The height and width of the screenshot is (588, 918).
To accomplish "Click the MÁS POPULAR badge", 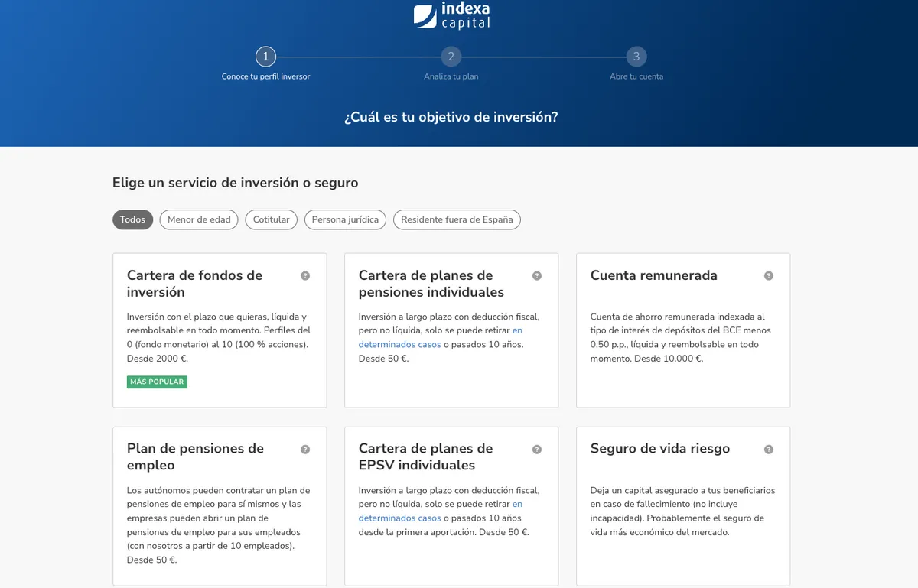I will 157,382.
